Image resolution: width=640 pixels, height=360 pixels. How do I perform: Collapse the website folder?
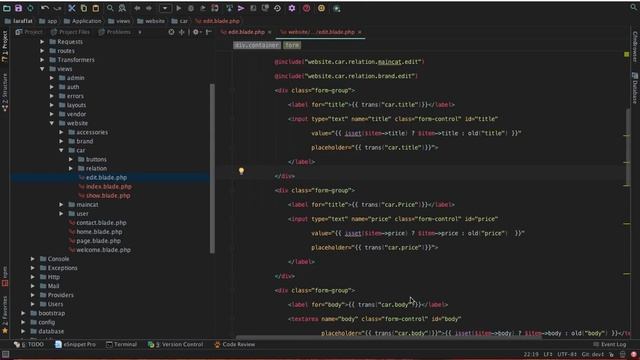pyautogui.click(x=52, y=123)
